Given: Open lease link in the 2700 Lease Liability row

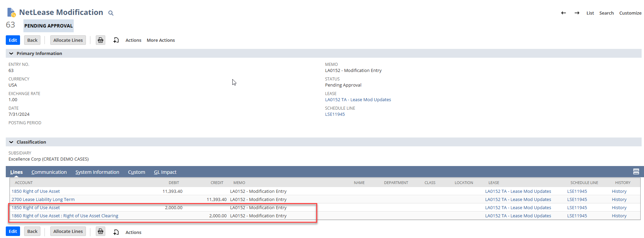Looking at the screenshot, I should coord(518,199).
